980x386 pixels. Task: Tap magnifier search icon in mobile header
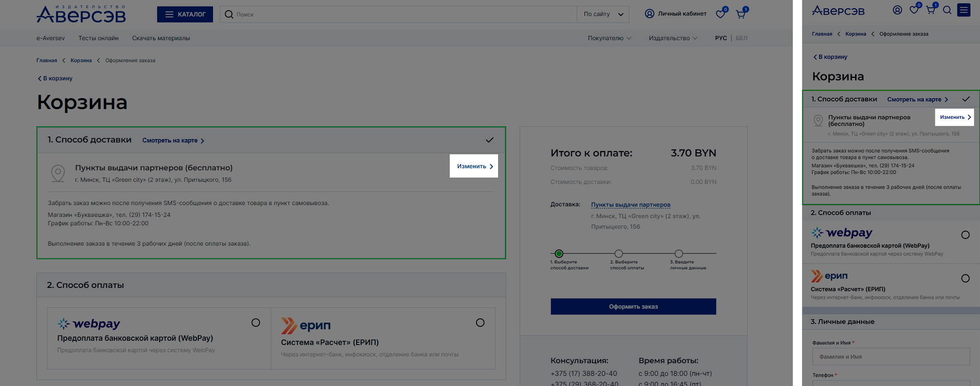pyautogui.click(x=947, y=10)
